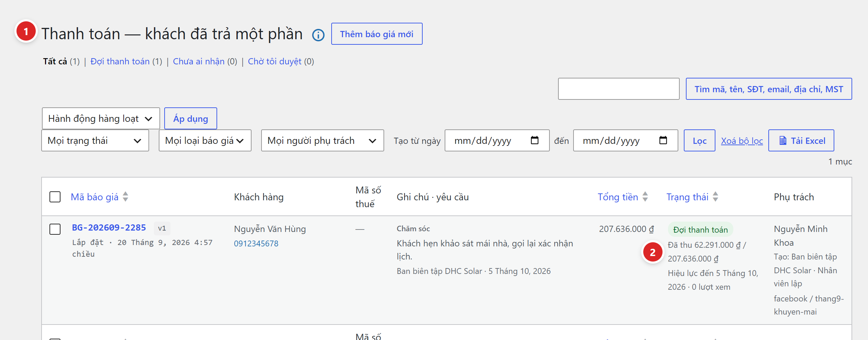This screenshot has height=340, width=868.
Task: Click Tổng tiền column header link
Action: click(617, 197)
